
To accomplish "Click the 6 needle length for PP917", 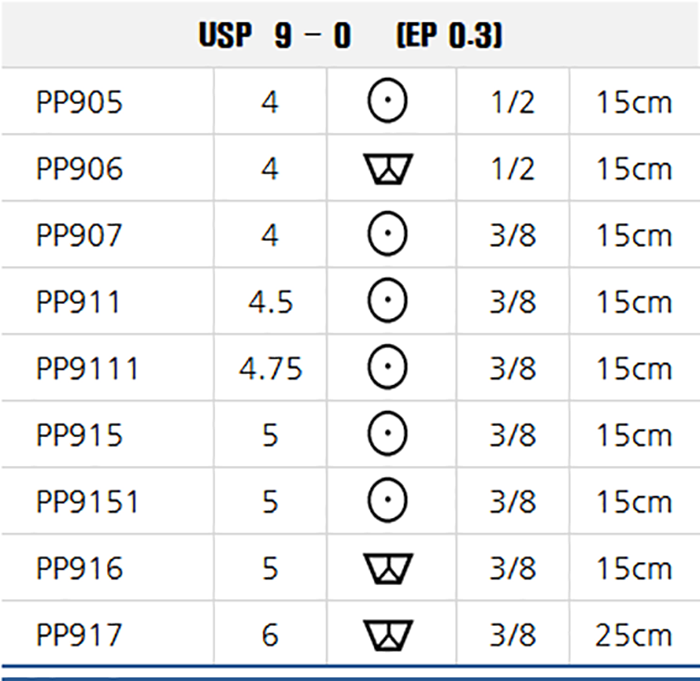I will [x=270, y=635].
